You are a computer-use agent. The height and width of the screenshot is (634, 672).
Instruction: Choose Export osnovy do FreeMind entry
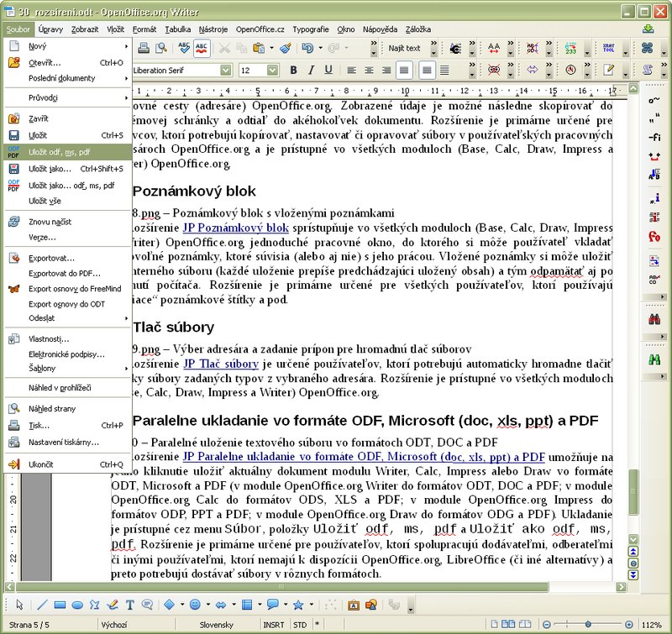(67, 289)
